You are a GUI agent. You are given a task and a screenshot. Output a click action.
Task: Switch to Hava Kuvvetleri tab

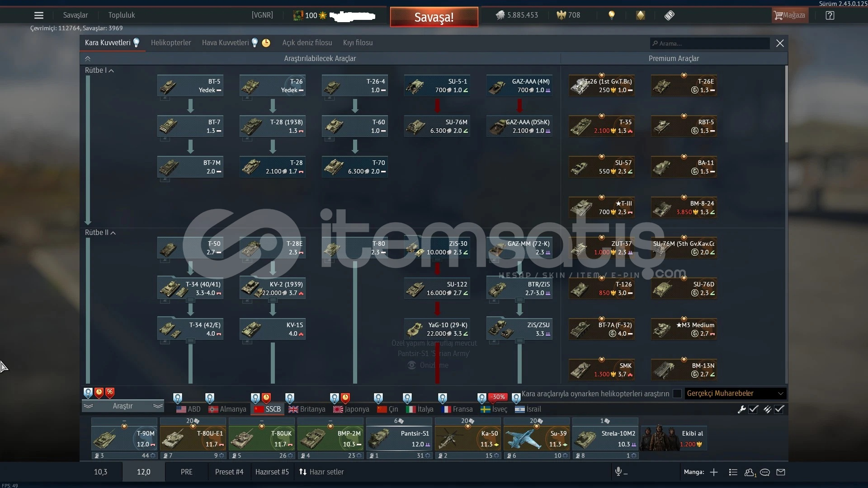(225, 43)
